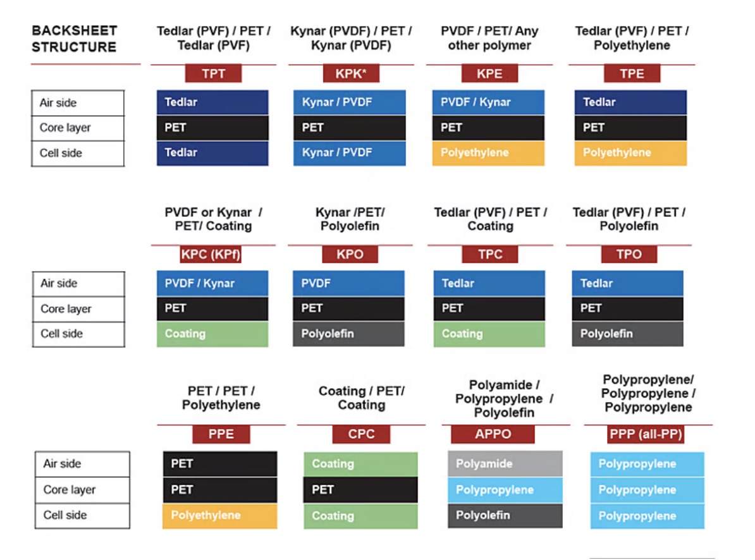Viewport: 755px width, 560px height.
Task: Select the KPK* red label
Action: point(350,73)
